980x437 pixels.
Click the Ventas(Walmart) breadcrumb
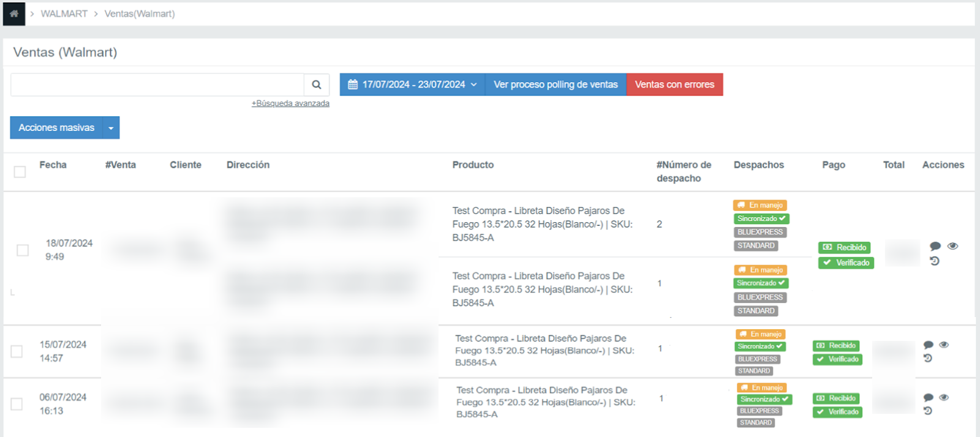click(140, 13)
